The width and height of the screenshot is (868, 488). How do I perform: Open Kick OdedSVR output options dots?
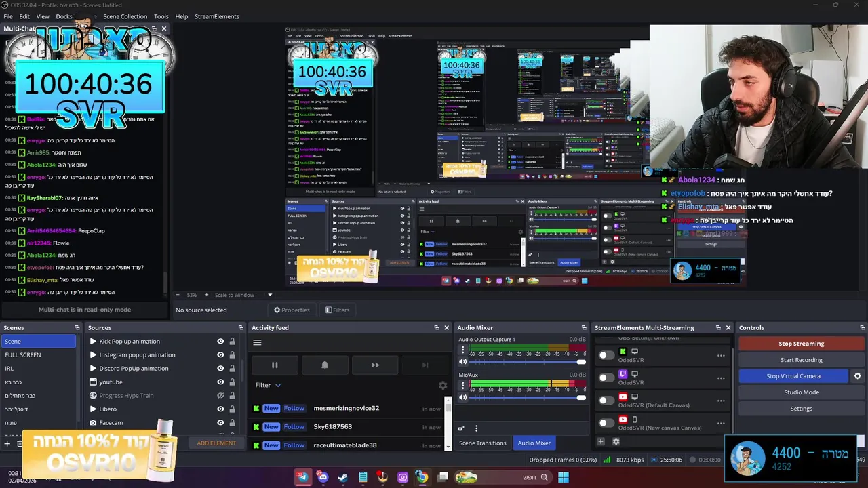click(721, 355)
